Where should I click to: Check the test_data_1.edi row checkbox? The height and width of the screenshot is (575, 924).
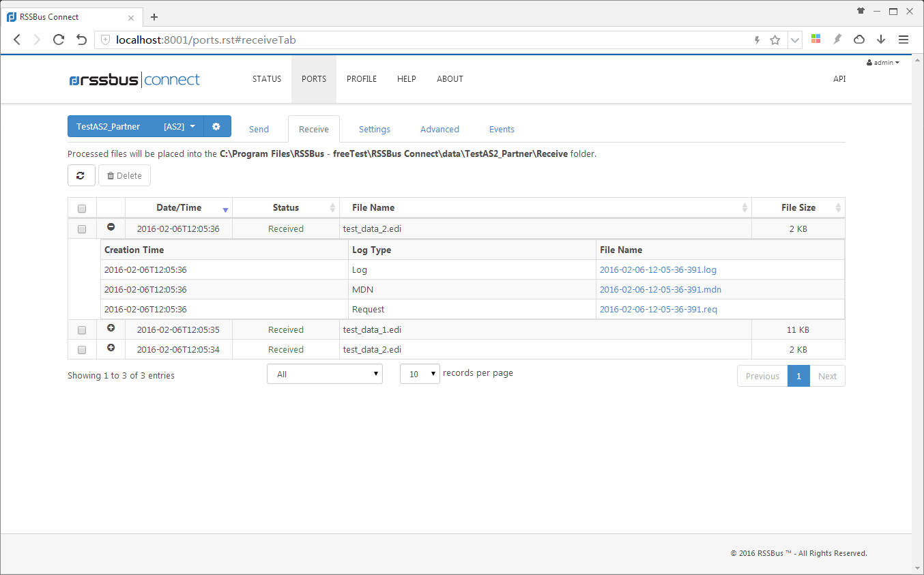[x=82, y=330]
